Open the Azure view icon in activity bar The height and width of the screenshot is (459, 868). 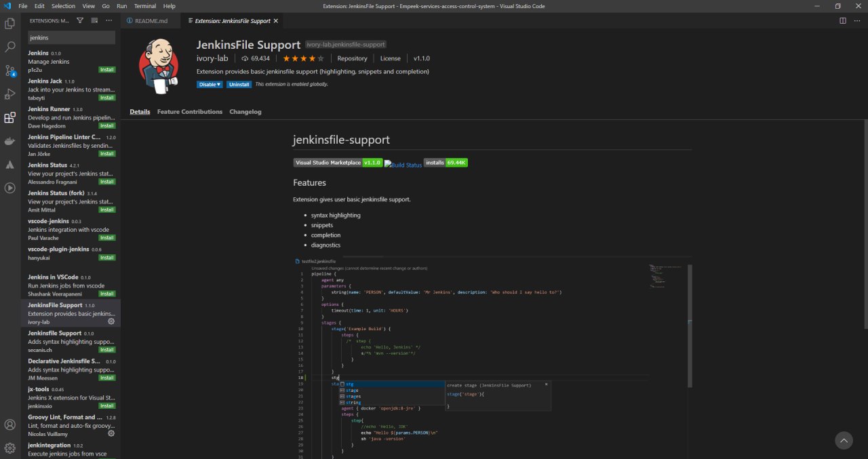pyautogui.click(x=10, y=165)
